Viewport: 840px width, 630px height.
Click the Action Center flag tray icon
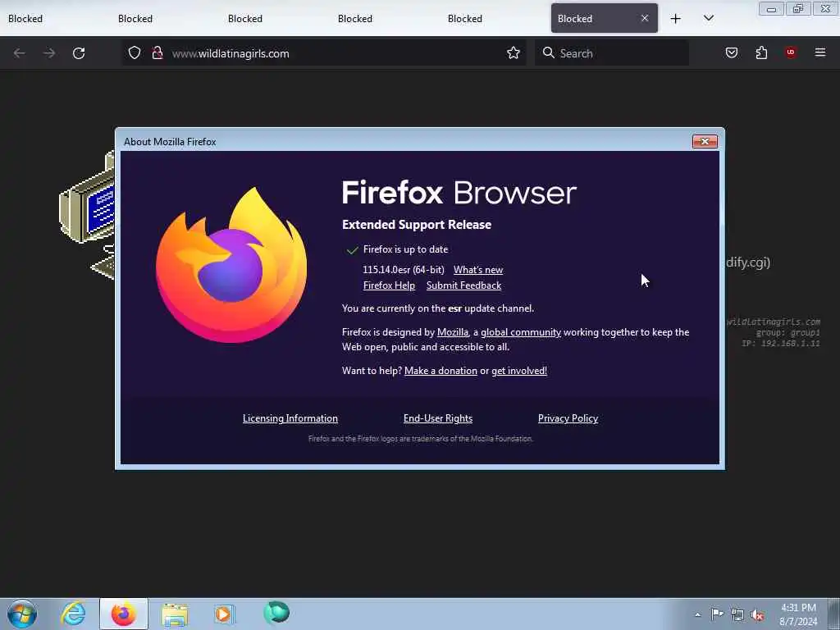[717, 614]
